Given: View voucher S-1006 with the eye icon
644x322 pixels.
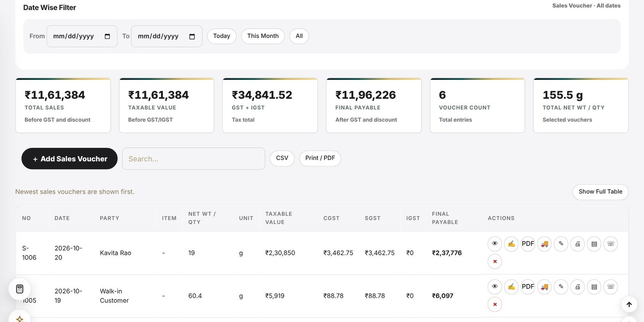Looking at the screenshot, I should click(495, 244).
